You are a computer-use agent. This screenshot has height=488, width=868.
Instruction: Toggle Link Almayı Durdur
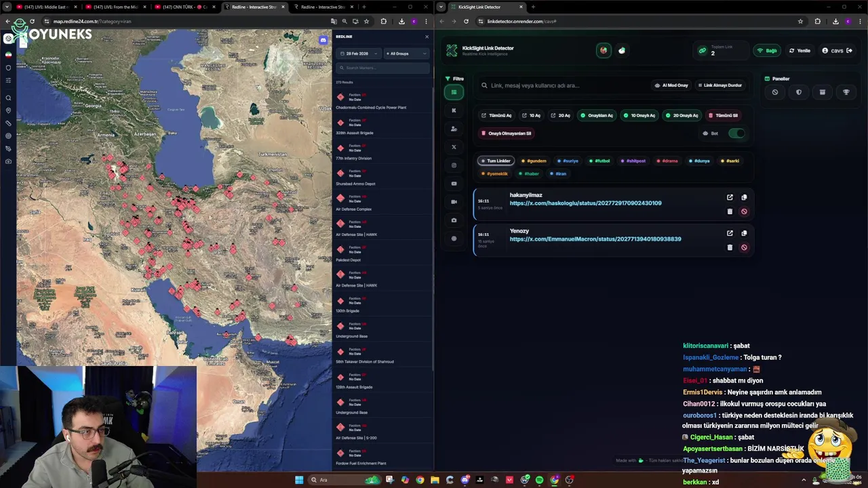click(720, 85)
